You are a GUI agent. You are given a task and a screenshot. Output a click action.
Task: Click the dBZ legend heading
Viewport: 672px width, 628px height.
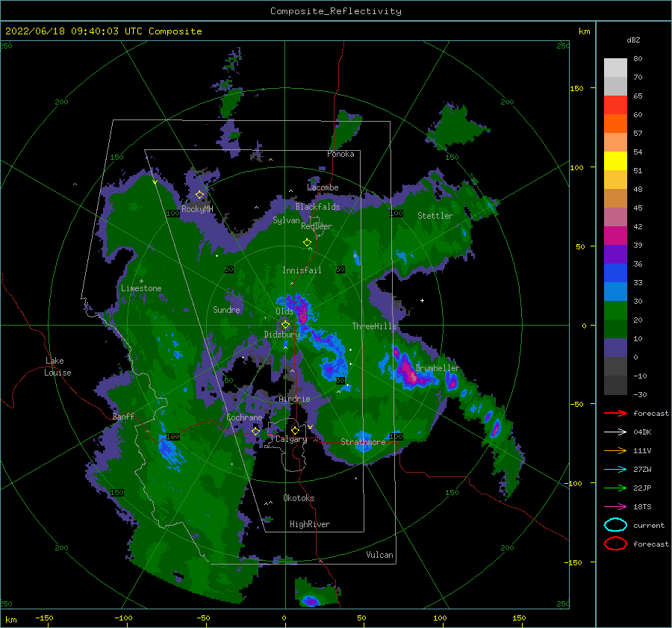click(633, 40)
